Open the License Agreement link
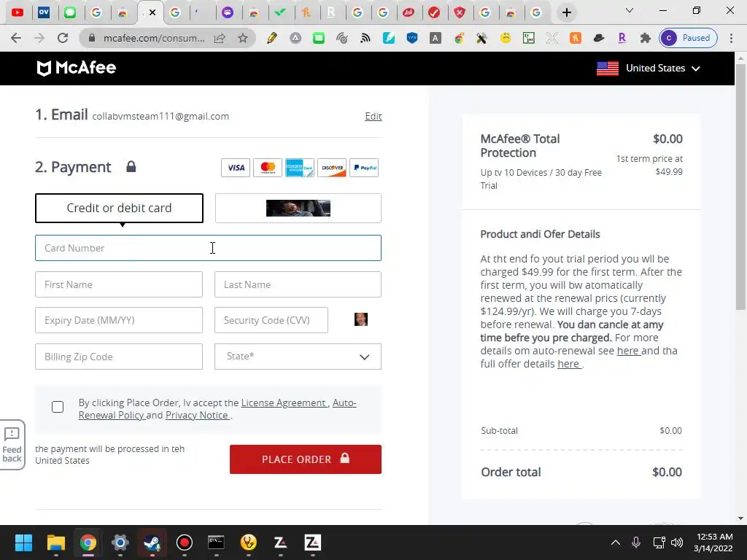 coord(284,402)
